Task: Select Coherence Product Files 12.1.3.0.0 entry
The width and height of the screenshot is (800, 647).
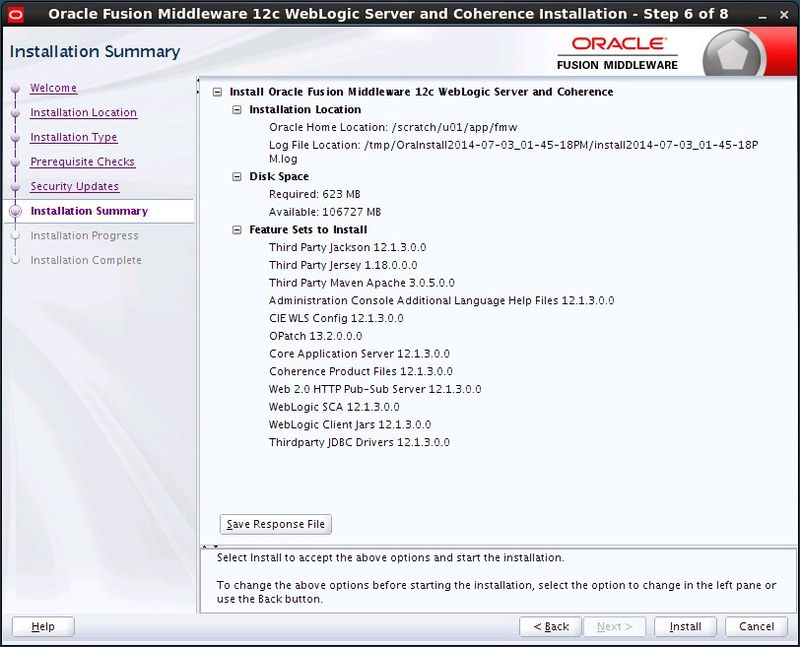Action: (x=361, y=371)
